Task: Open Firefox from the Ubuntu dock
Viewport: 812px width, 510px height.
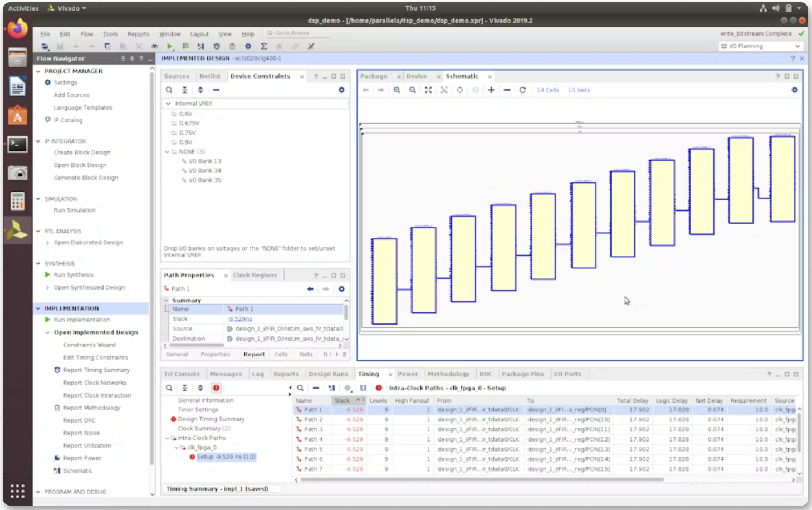Action: pyautogui.click(x=17, y=28)
